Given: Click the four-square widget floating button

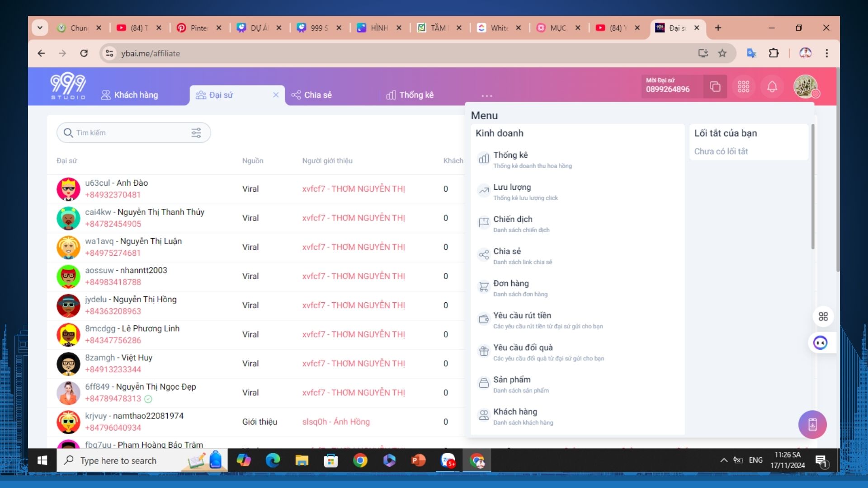Looking at the screenshot, I should tap(823, 316).
